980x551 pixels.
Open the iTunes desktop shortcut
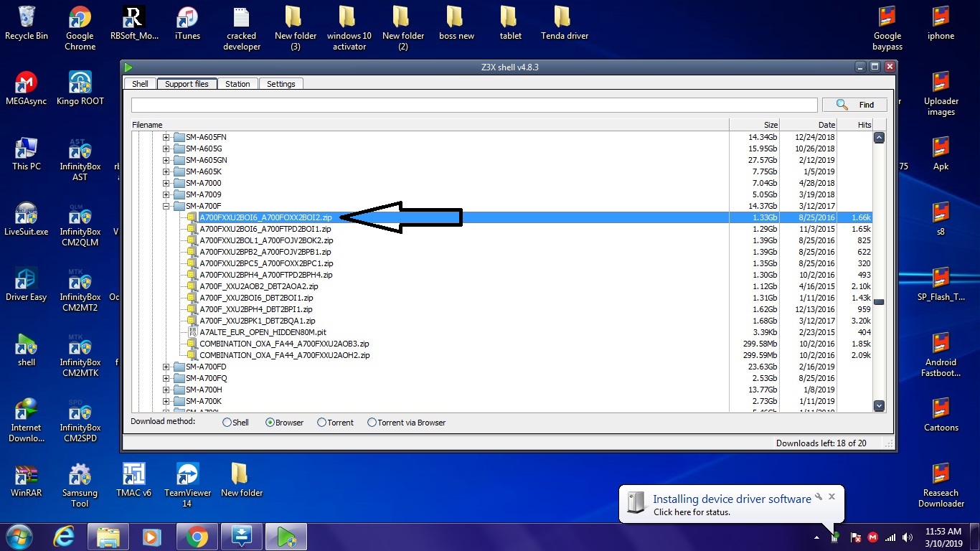pos(187,23)
